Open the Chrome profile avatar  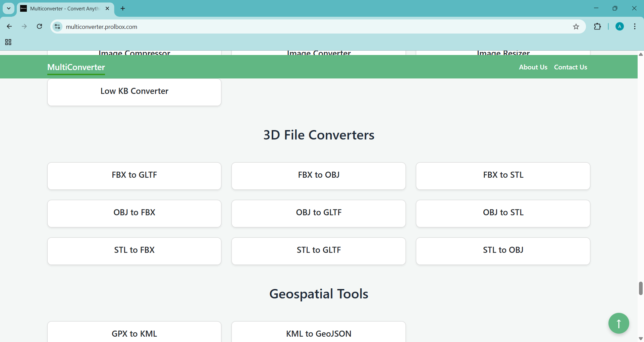[x=620, y=27]
